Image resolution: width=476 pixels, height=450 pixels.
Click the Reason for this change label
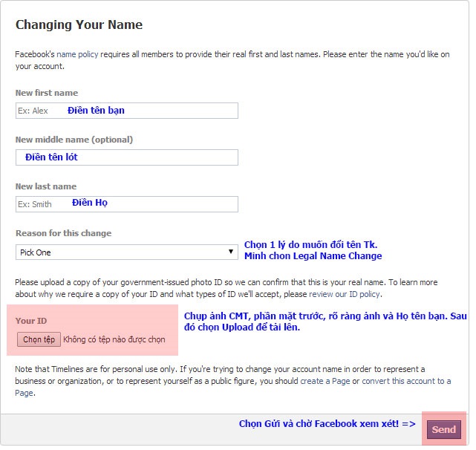(63, 233)
